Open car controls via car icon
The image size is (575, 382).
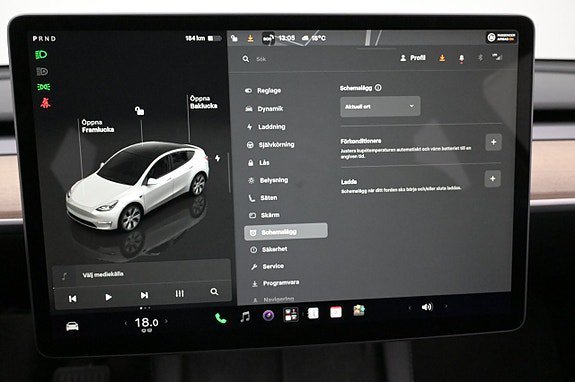[72, 326]
